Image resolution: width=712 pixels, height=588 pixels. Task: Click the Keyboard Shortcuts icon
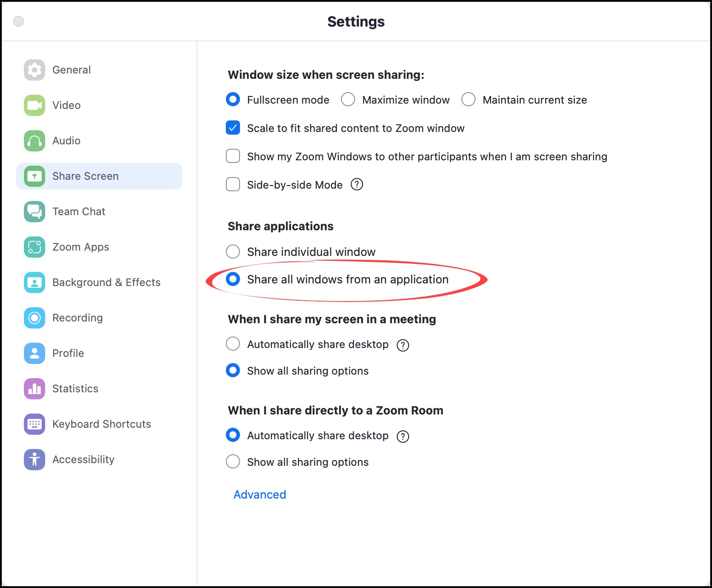pyautogui.click(x=35, y=424)
